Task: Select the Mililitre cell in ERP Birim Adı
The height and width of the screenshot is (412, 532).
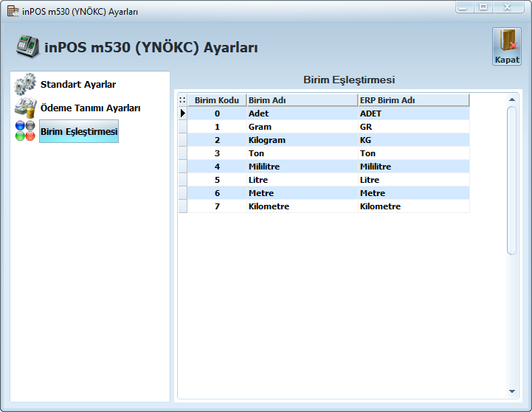Action: pyautogui.click(x=414, y=167)
